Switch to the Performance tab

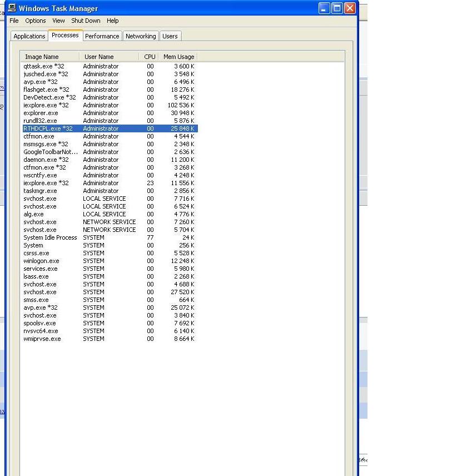pyautogui.click(x=102, y=36)
